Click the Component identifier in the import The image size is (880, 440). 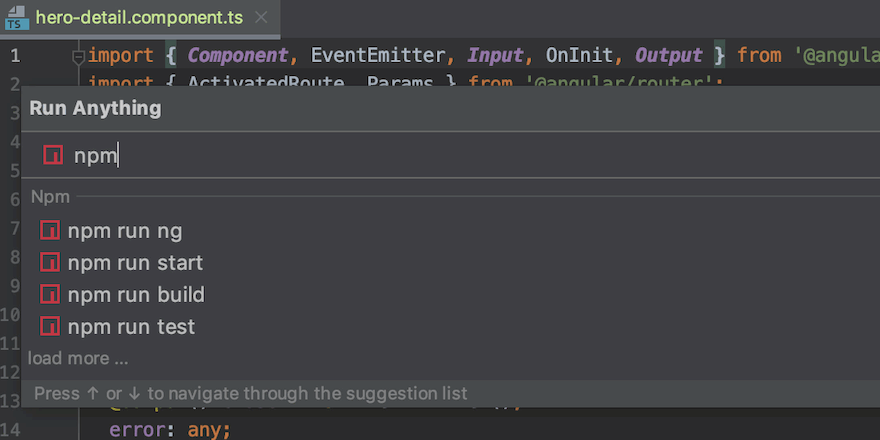238,56
